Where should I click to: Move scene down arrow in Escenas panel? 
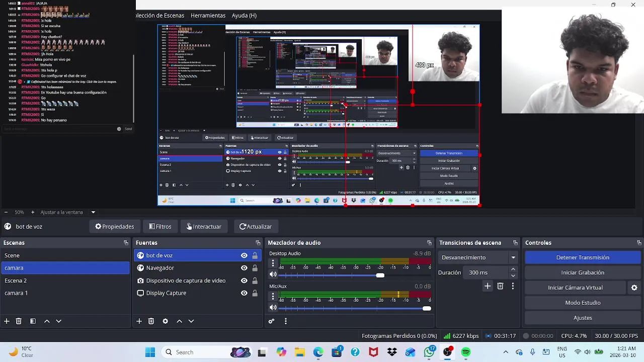pos(58,321)
